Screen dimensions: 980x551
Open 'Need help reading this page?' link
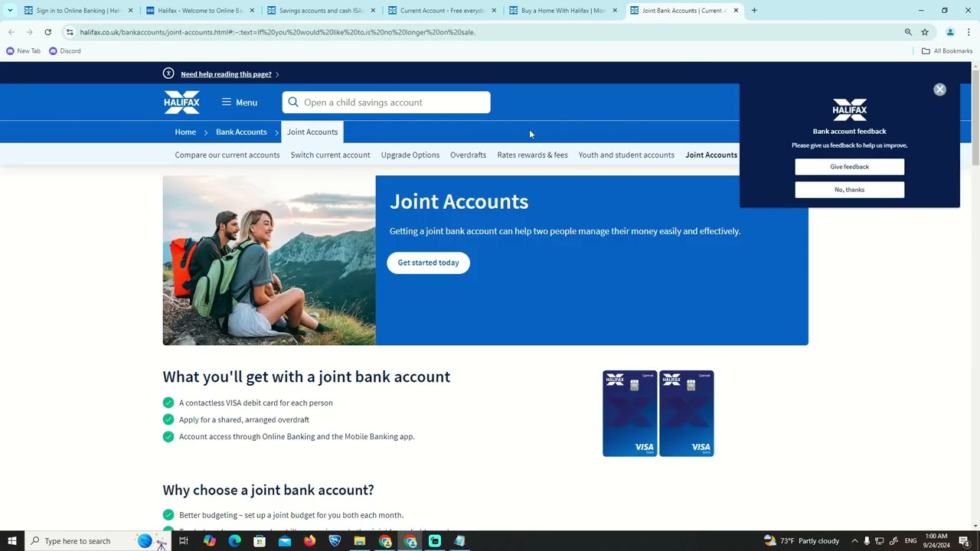226,74
